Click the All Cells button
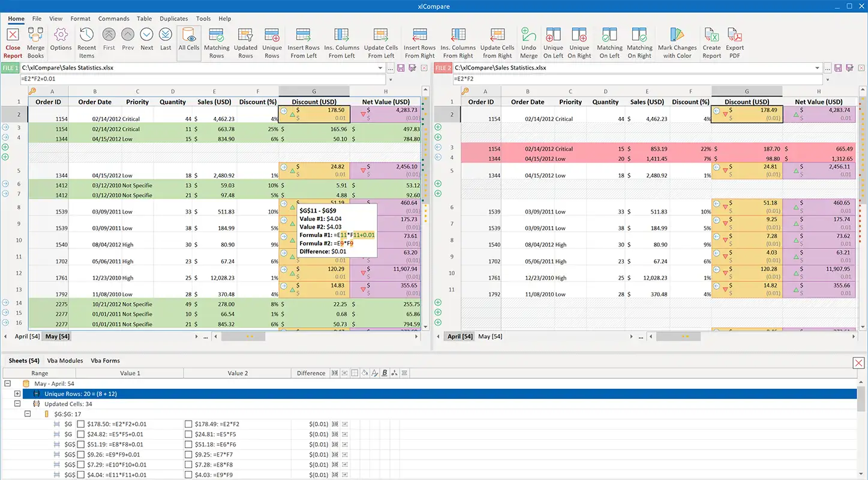Image resolution: width=868 pixels, height=480 pixels. click(x=189, y=42)
